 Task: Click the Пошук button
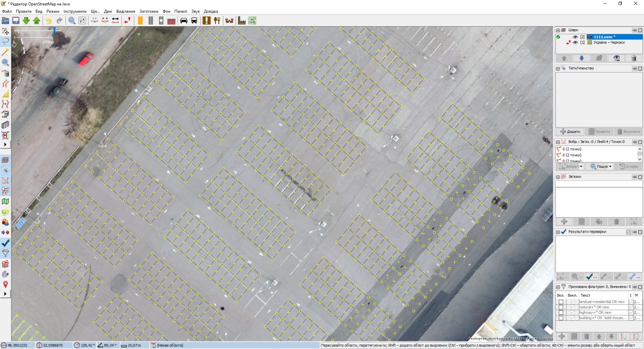(599, 167)
